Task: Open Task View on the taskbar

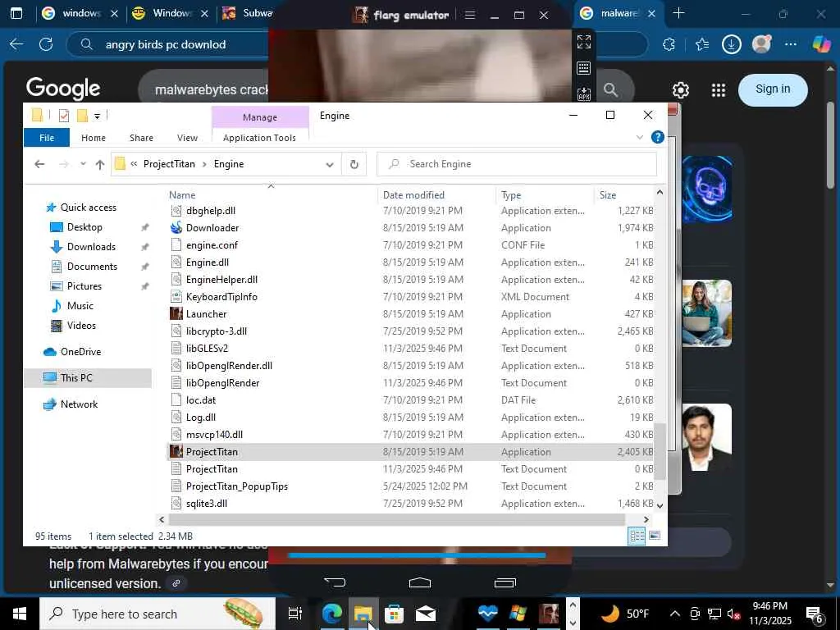Action: click(x=295, y=614)
